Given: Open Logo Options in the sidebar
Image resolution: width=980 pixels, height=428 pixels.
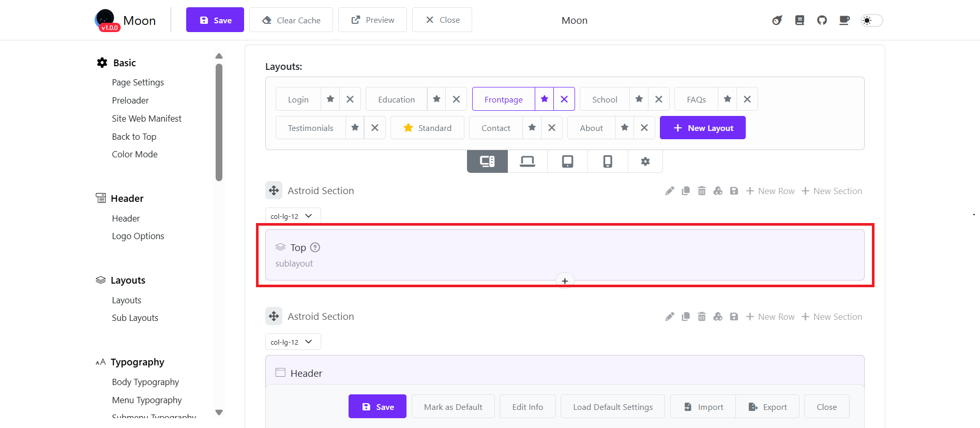Looking at the screenshot, I should tap(138, 236).
